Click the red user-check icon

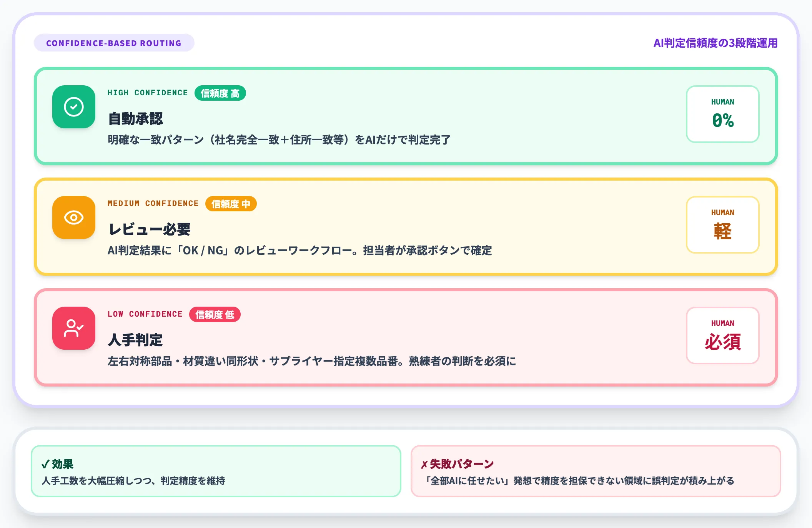click(74, 328)
